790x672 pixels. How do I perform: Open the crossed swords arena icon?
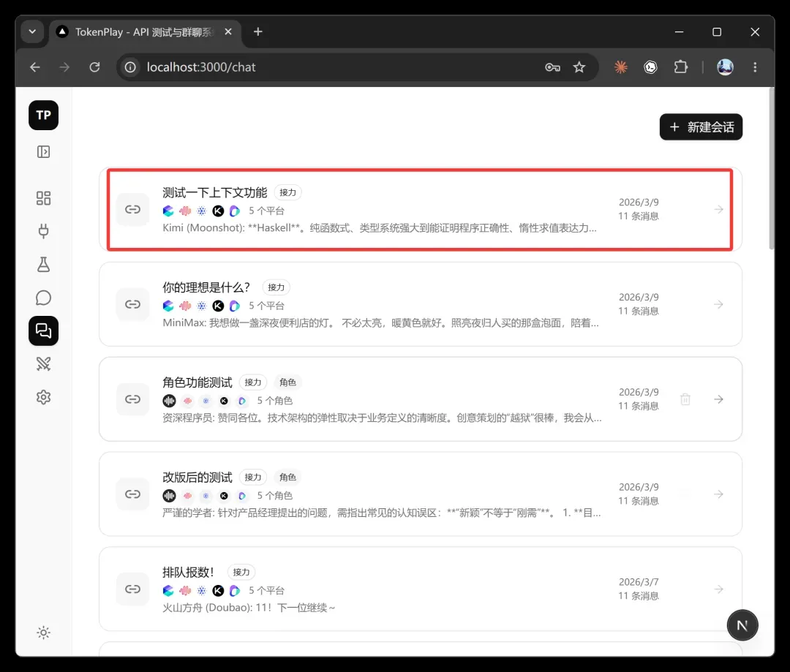43,363
